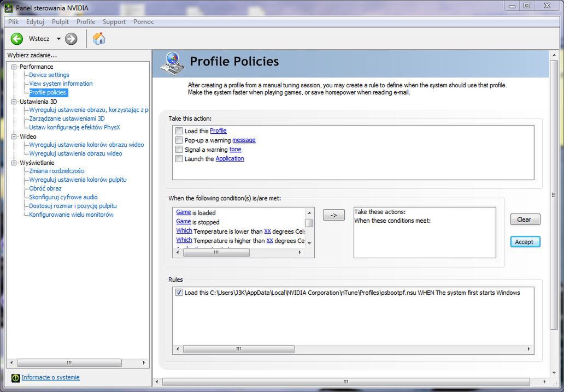Click the Application link
The image size is (564, 392).
230,159
